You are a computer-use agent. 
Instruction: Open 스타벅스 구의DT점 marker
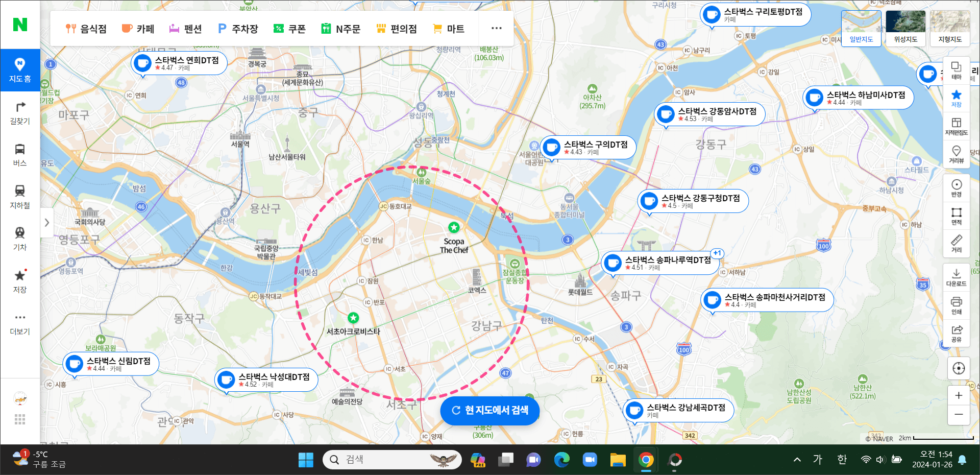[588, 148]
